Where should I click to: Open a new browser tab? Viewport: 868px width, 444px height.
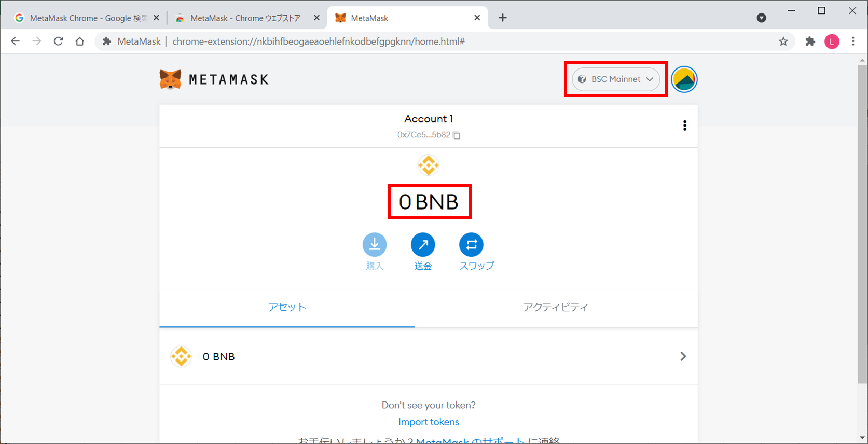pos(502,18)
